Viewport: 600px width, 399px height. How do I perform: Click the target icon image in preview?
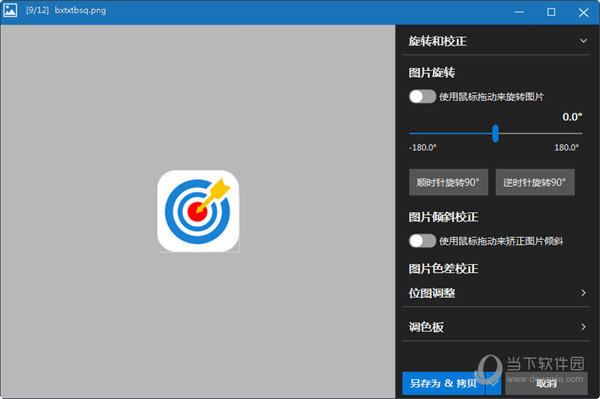tap(198, 211)
